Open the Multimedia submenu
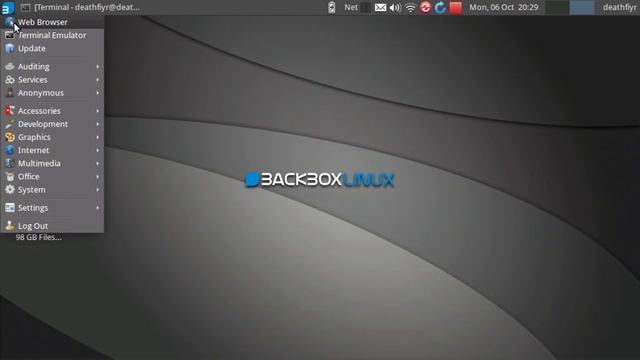The width and height of the screenshot is (640, 360). point(52,163)
